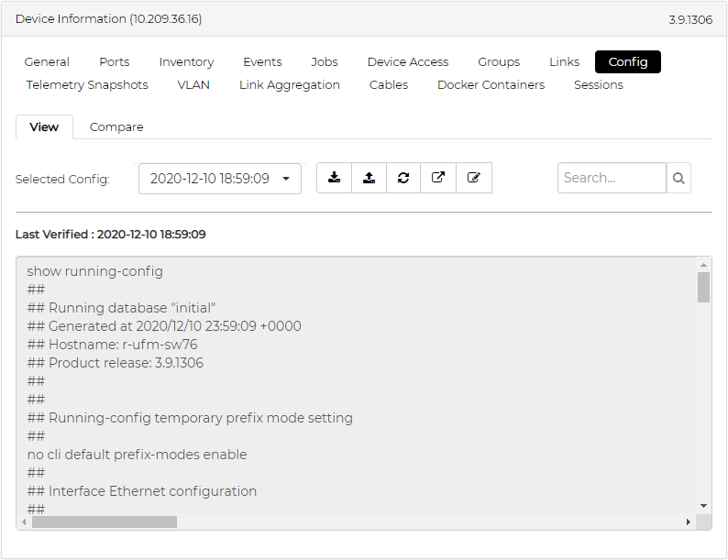Click the refresh config icon
Screen dimensions: 728x560
coord(403,178)
